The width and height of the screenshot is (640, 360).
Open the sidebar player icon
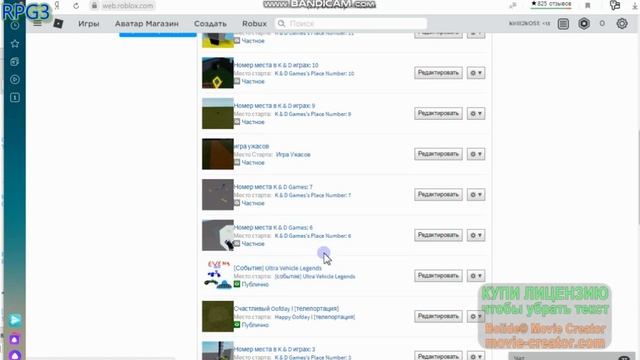[15, 79]
